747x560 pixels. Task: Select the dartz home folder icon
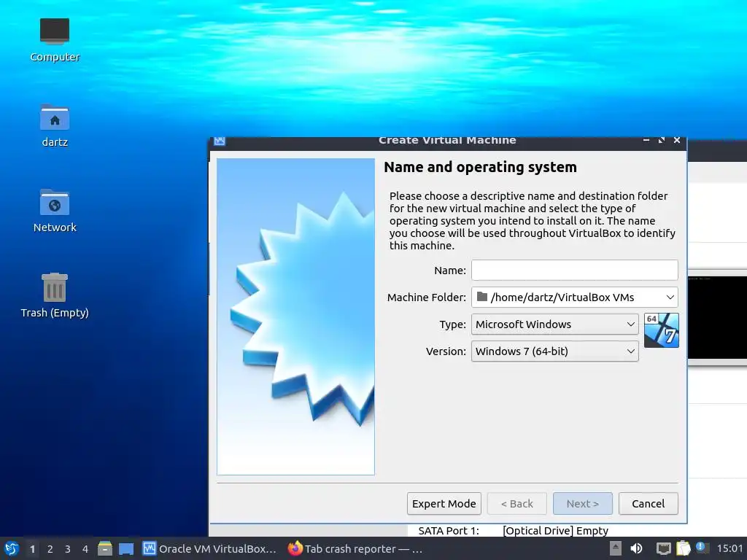click(x=55, y=125)
